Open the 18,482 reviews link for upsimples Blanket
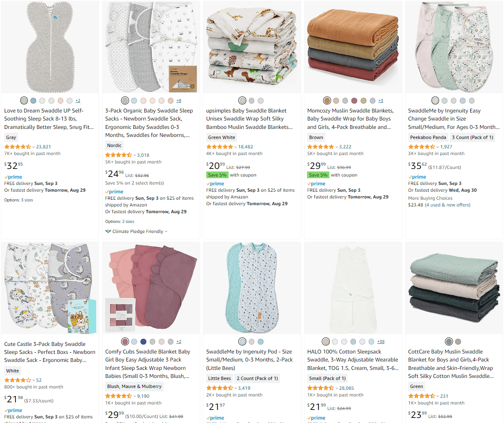Screen dimensions: 504x423 point(245,147)
